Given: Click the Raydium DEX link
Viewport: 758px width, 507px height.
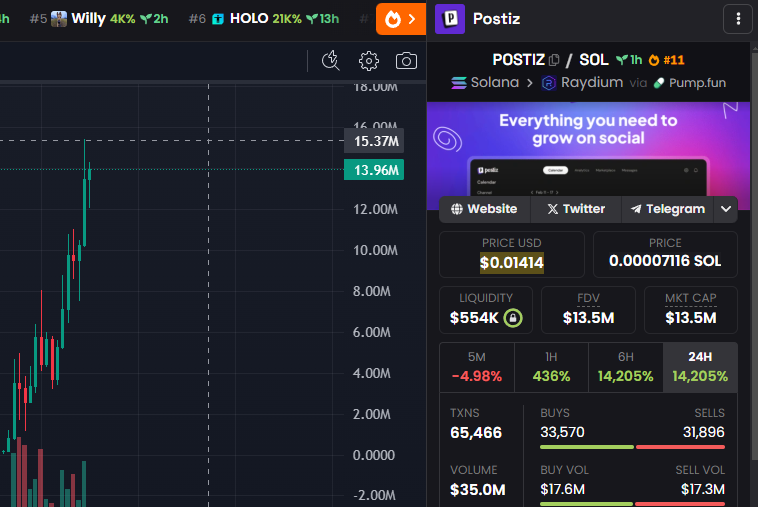Looking at the screenshot, I should (x=582, y=83).
